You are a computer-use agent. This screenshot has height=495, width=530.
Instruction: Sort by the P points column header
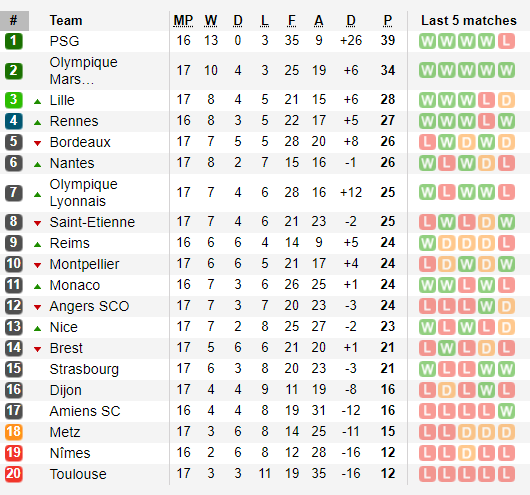(x=388, y=21)
